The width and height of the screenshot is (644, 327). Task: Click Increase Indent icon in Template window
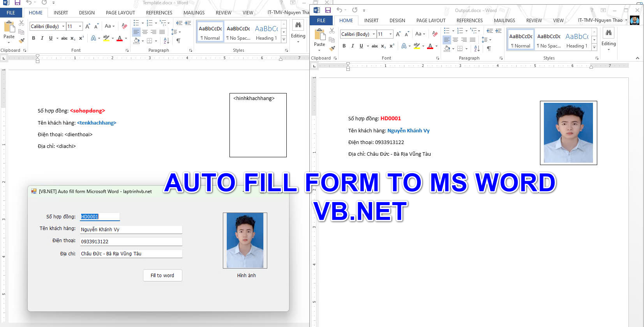pyautogui.click(x=188, y=23)
